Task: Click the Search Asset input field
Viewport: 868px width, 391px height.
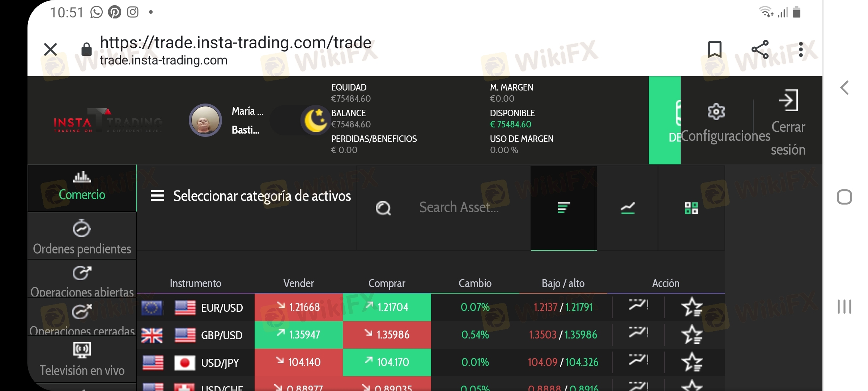Action: pyautogui.click(x=459, y=207)
